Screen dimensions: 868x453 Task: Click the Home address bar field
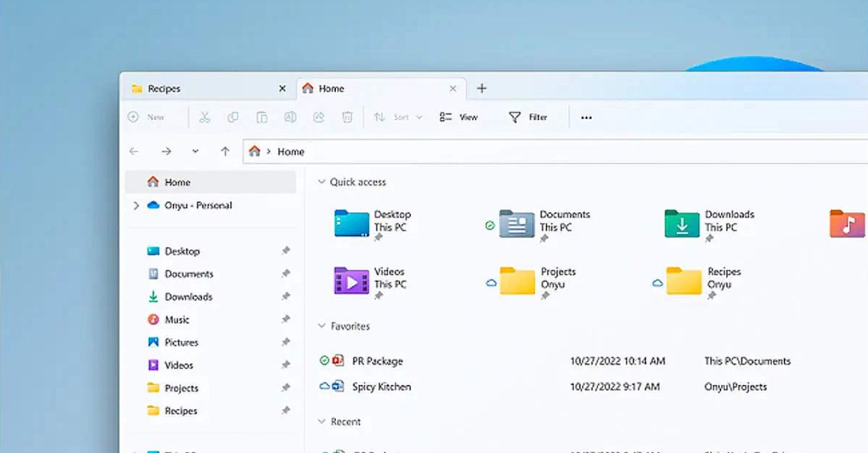(518, 151)
